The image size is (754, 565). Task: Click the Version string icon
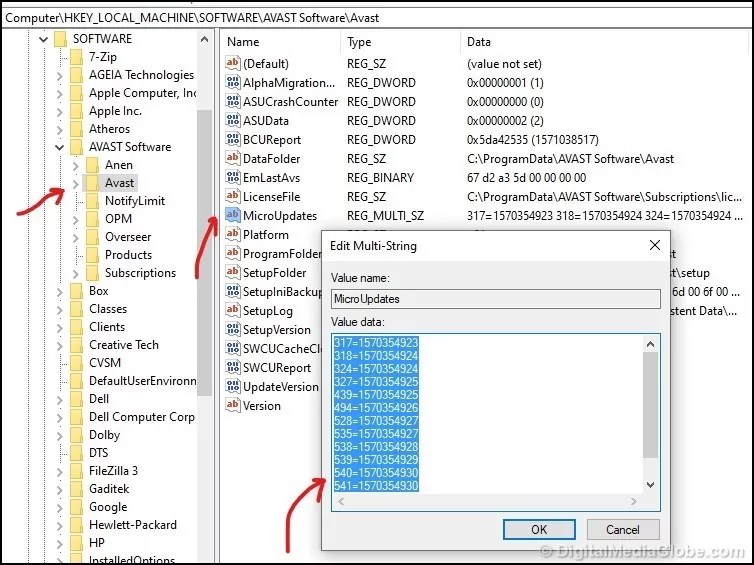[233, 405]
